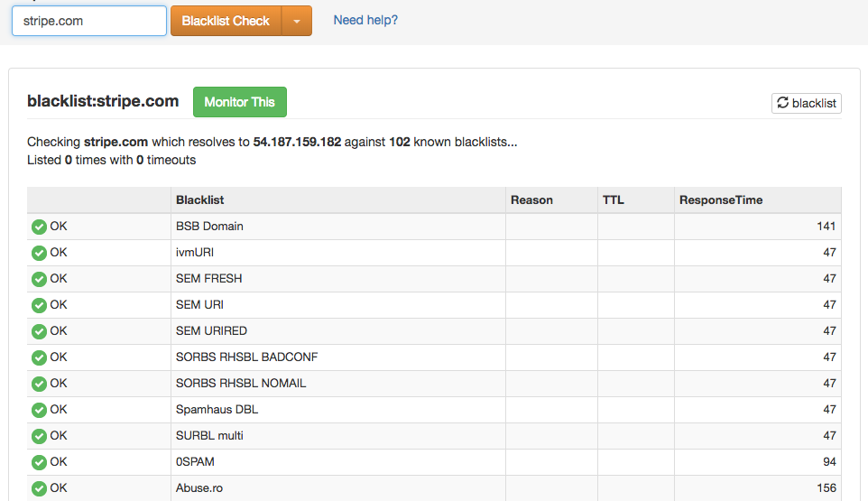Screen dimensions: 868x501
Task: Sort by the Blacklist column header
Action: coord(200,200)
